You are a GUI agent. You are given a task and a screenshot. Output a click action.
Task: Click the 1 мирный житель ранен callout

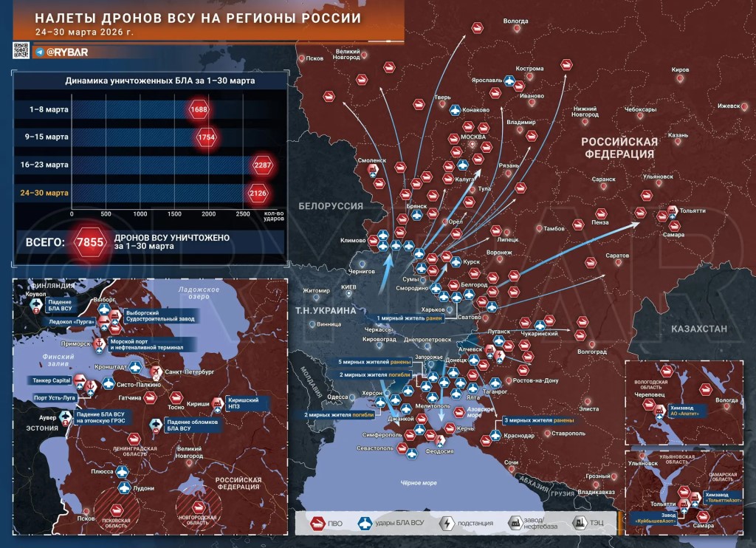coord(409,318)
